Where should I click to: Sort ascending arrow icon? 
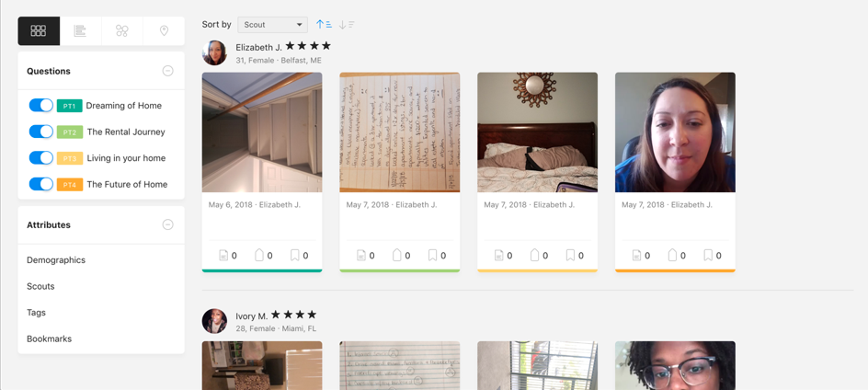click(x=324, y=24)
